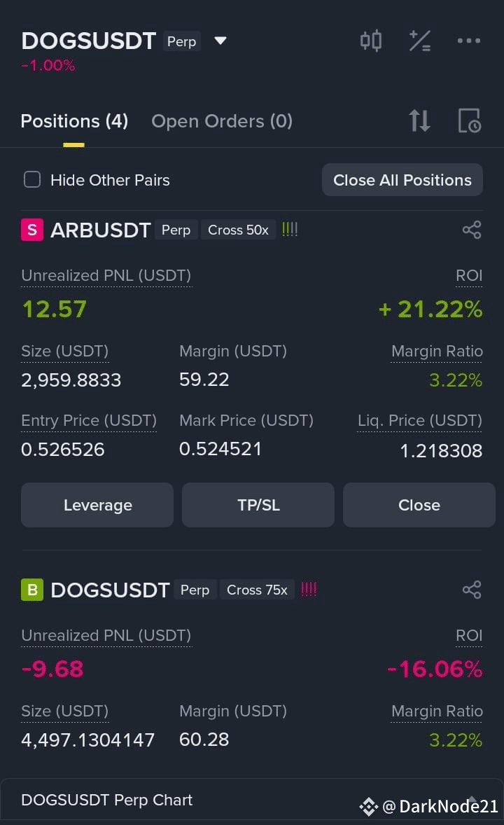Click the TP/SL button for ARBUSDT

pos(258,505)
